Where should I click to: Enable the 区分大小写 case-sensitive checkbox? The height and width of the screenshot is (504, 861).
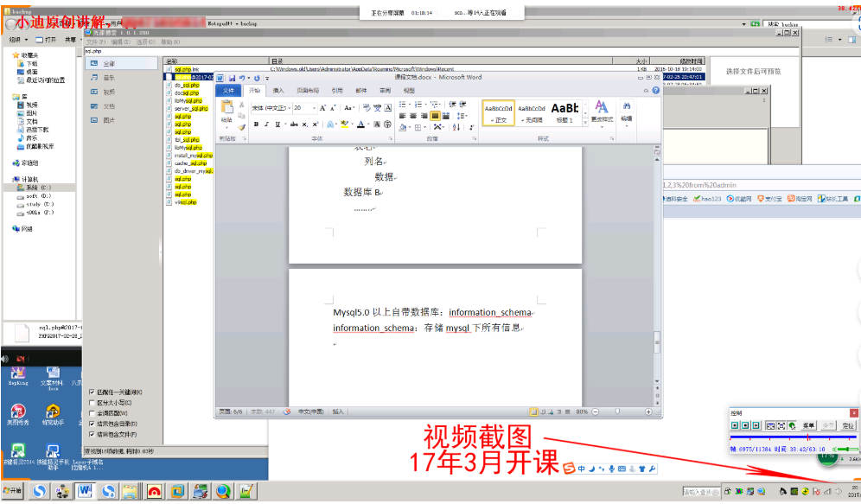click(91, 402)
